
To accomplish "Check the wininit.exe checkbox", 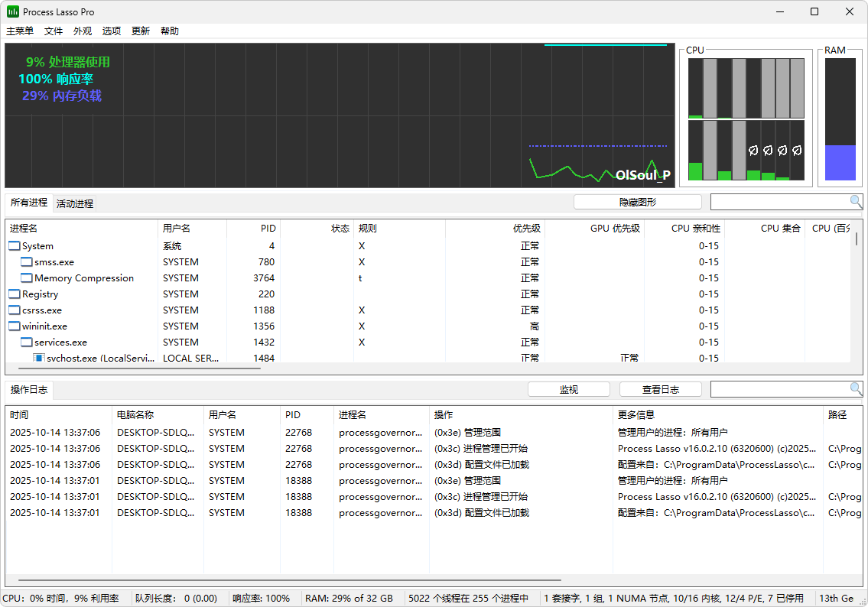I will point(13,326).
